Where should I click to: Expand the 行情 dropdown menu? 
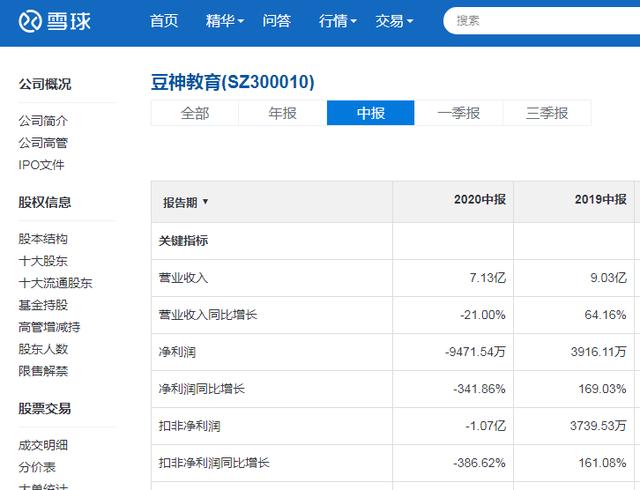[x=338, y=21]
